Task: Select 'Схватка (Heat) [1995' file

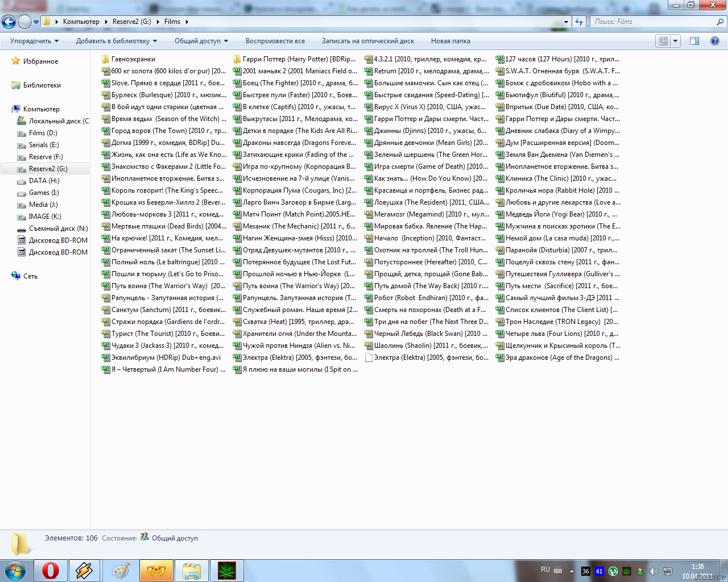Action: click(293, 322)
